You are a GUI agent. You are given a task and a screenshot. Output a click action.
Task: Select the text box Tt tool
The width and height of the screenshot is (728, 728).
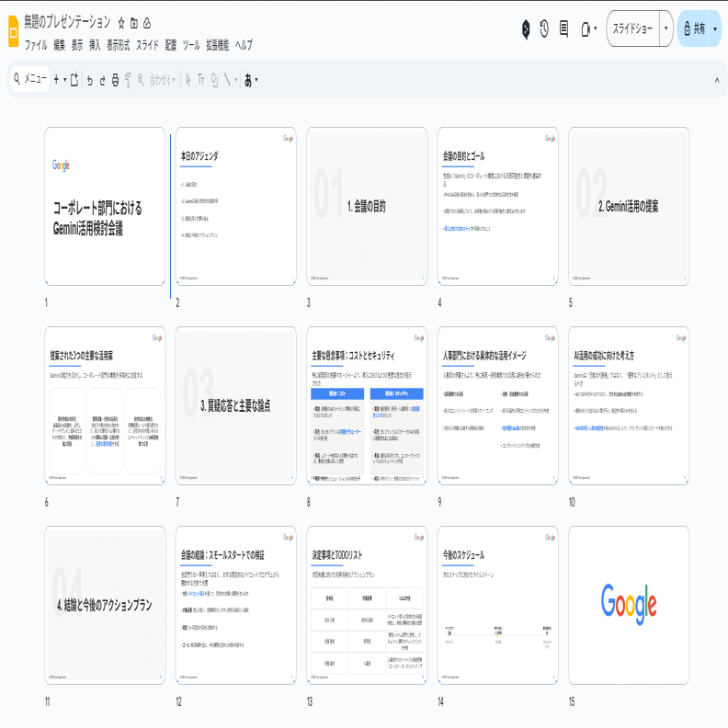click(x=201, y=80)
